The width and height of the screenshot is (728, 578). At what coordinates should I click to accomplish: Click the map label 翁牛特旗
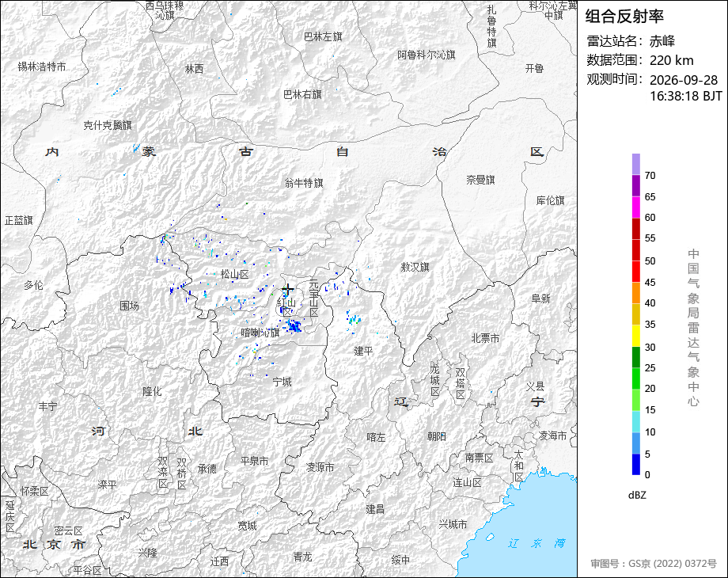coord(304,183)
